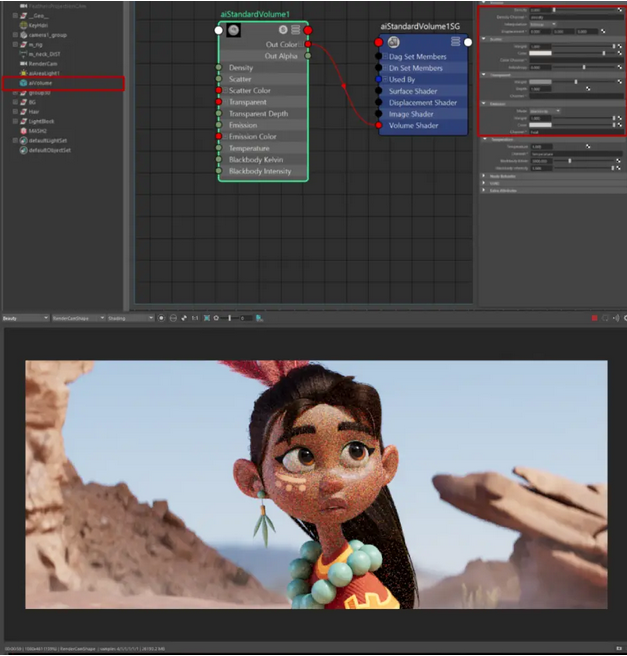The width and height of the screenshot is (627, 656).
Task: Expand the camera1_group node
Action: [x=15, y=35]
